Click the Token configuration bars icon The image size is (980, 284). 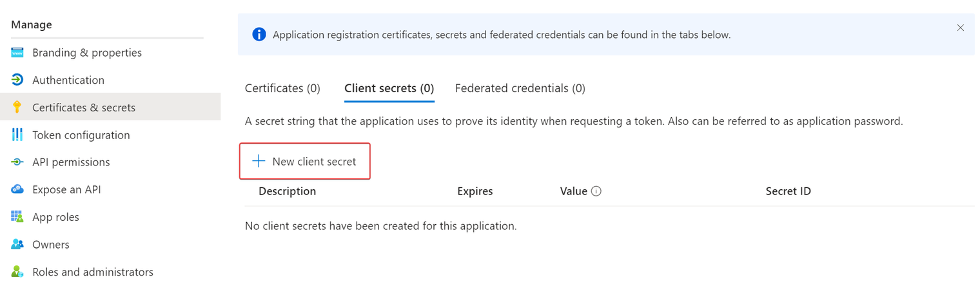point(17,135)
